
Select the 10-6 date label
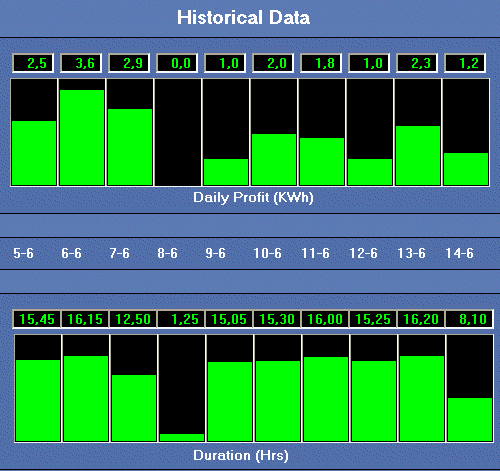coord(267,253)
